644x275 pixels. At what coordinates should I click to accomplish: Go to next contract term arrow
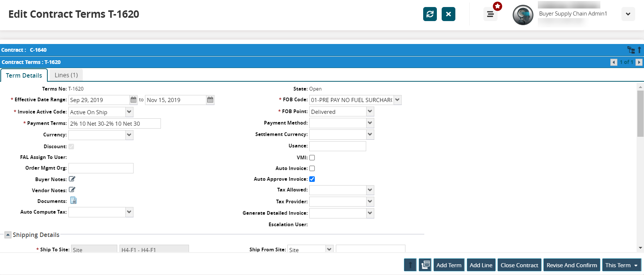point(639,62)
